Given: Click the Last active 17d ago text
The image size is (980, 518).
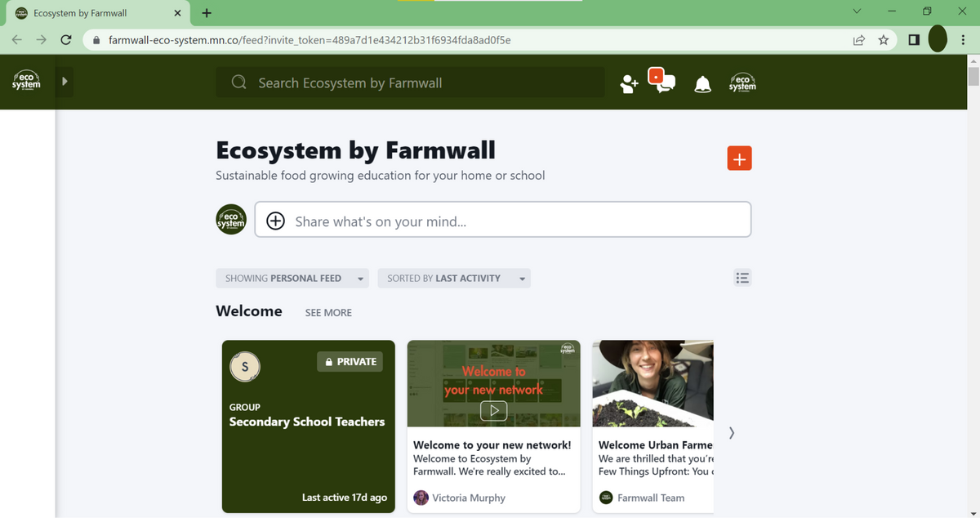Looking at the screenshot, I should (x=345, y=498).
